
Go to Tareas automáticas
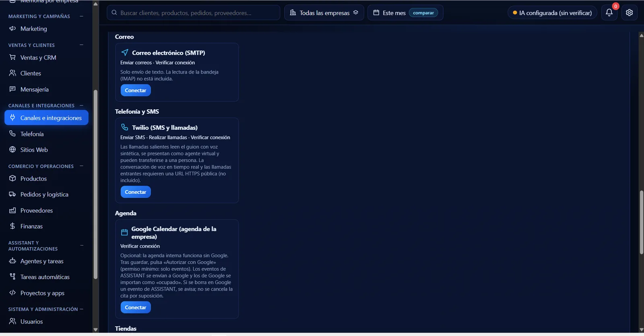point(46,277)
